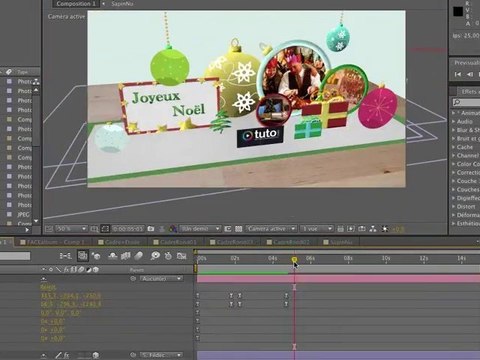The width and height of the screenshot is (480, 360).
Task: Click the Fast Previews icon
Action: [x=351, y=229]
